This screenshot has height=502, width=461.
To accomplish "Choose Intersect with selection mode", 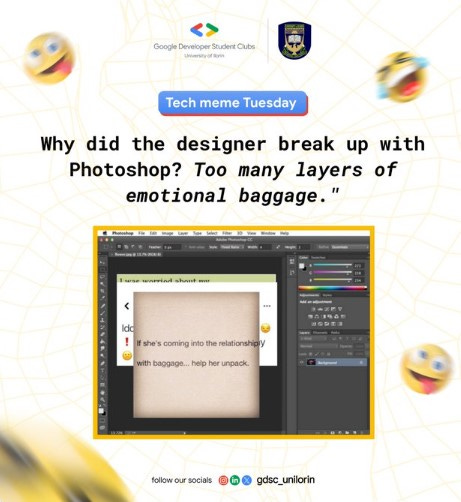I will click(x=140, y=247).
